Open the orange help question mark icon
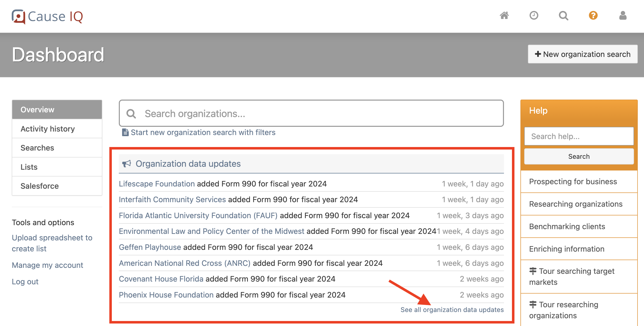Image resolution: width=644 pixels, height=326 pixels. tap(593, 16)
